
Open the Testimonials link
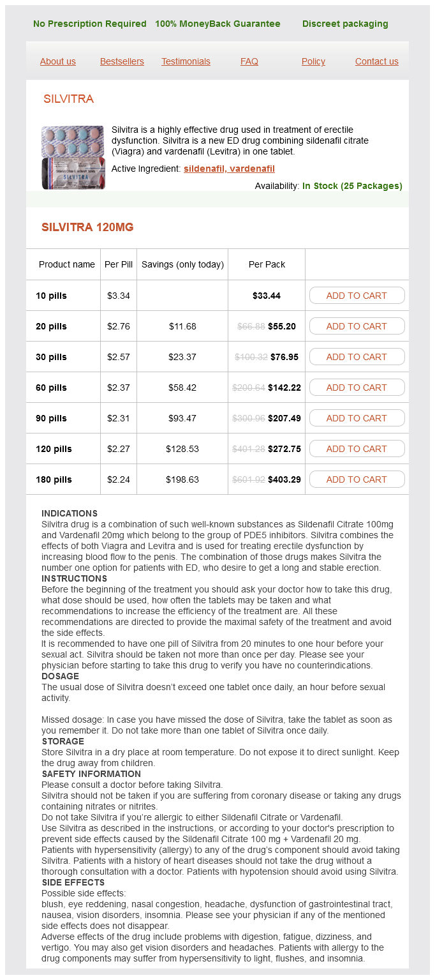click(186, 61)
